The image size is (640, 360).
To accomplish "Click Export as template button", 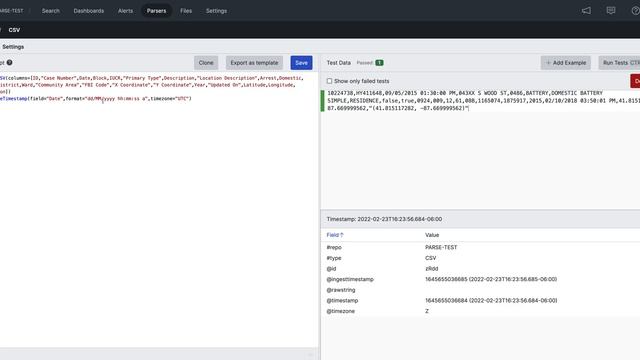I will pos(254,63).
